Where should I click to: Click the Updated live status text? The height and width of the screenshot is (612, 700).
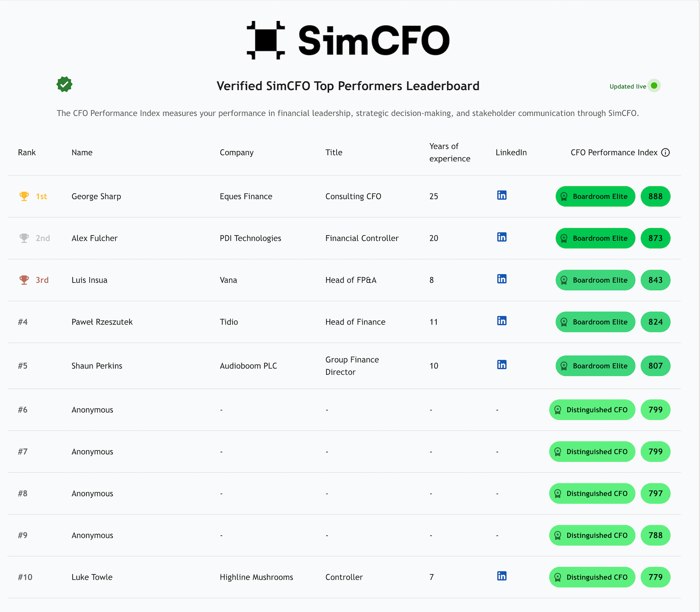(628, 86)
